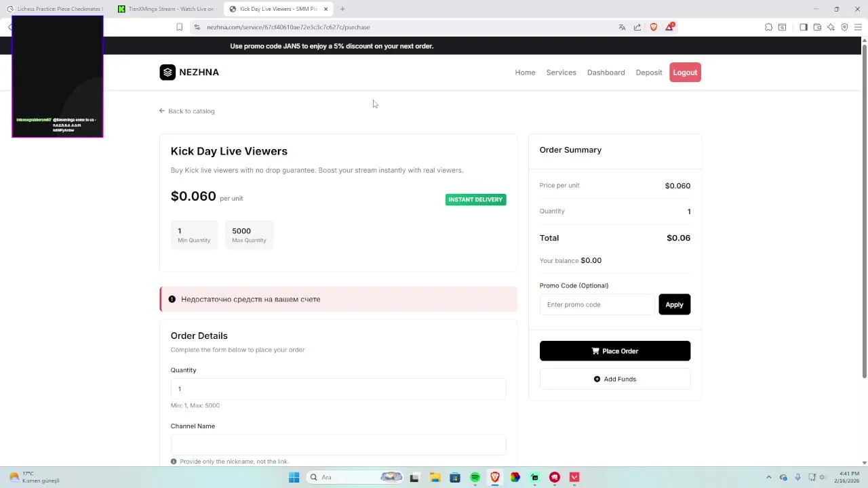
Task: Click the Back to catalog link
Action: click(186, 111)
